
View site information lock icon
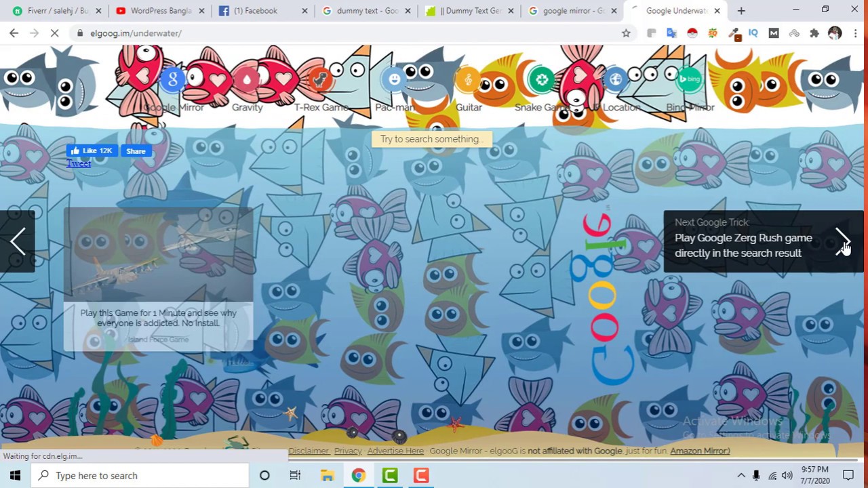coord(80,33)
